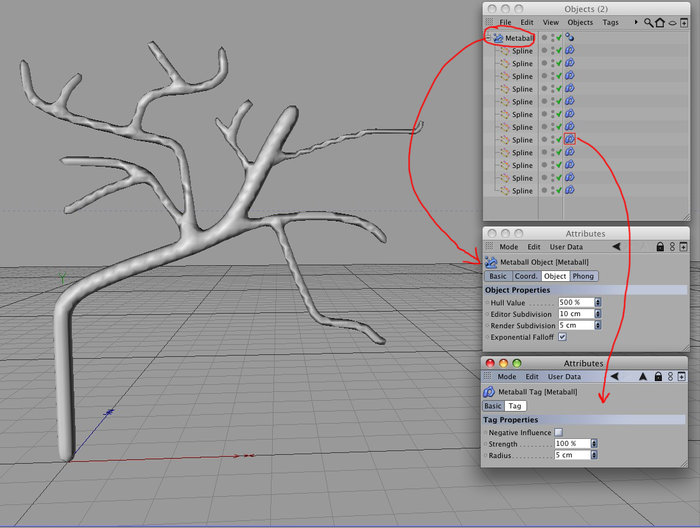Click the up arrow in Metaball Tag Attributes

point(642,376)
